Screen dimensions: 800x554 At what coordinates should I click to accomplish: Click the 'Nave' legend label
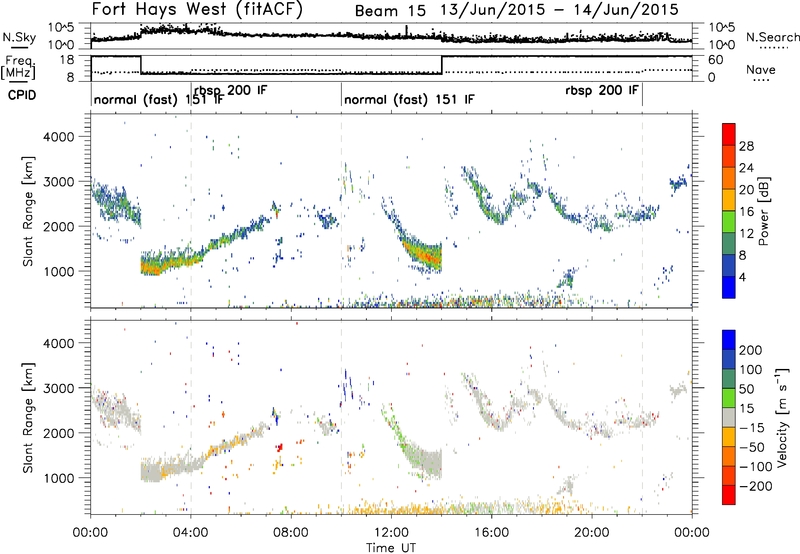(760, 69)
